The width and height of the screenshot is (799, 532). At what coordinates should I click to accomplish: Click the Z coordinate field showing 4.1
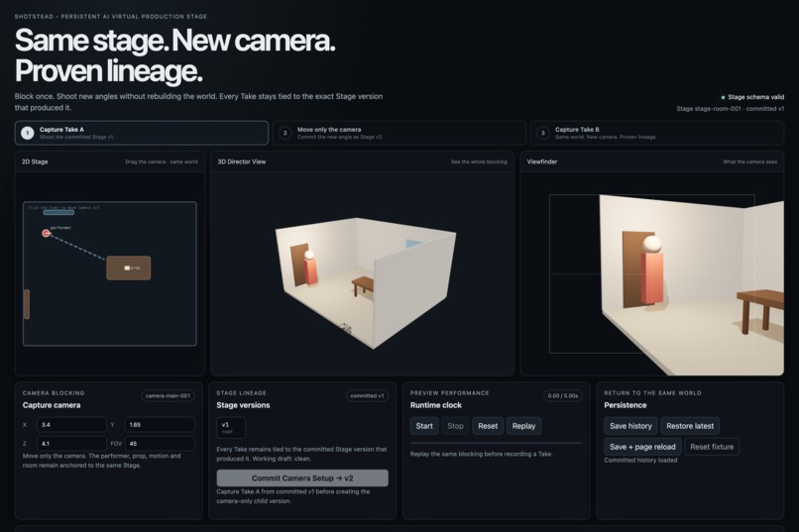click(71, 444)
